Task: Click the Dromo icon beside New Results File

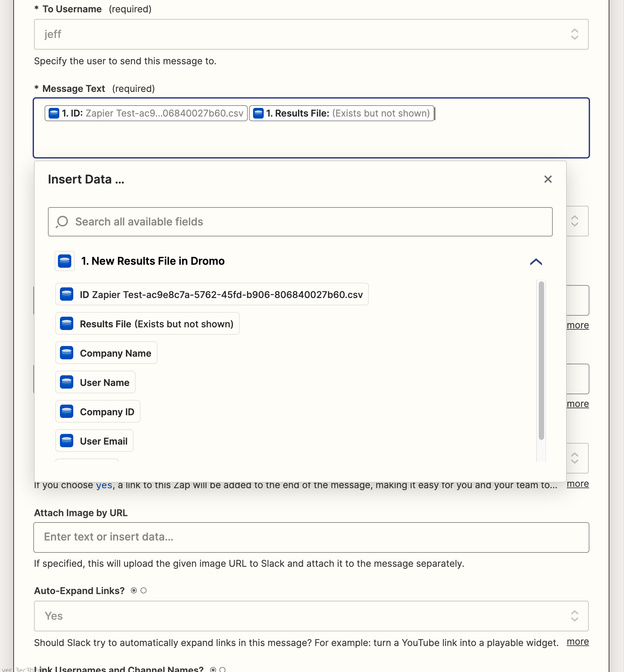Action: tap(65, 261)
